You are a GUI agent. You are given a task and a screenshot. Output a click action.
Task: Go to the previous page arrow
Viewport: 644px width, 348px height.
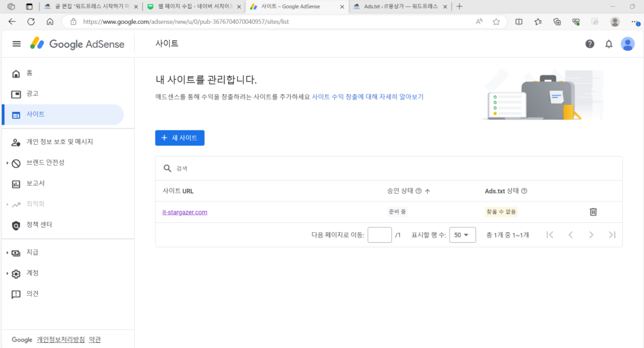[570, 235]
